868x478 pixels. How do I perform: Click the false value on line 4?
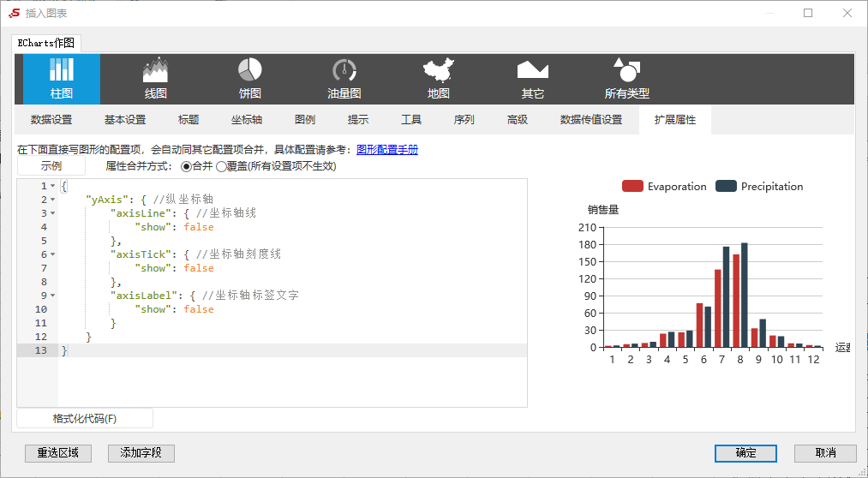point(199,227)
